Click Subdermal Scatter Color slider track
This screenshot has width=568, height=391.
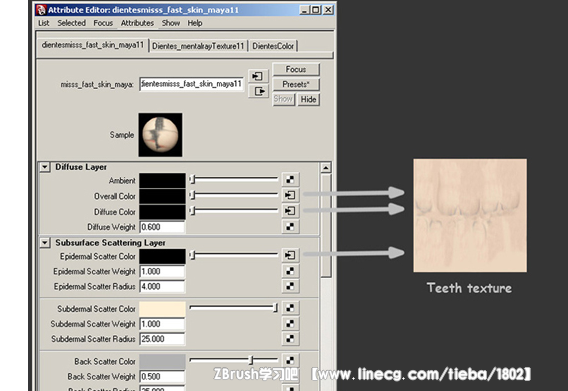(234, 308)
